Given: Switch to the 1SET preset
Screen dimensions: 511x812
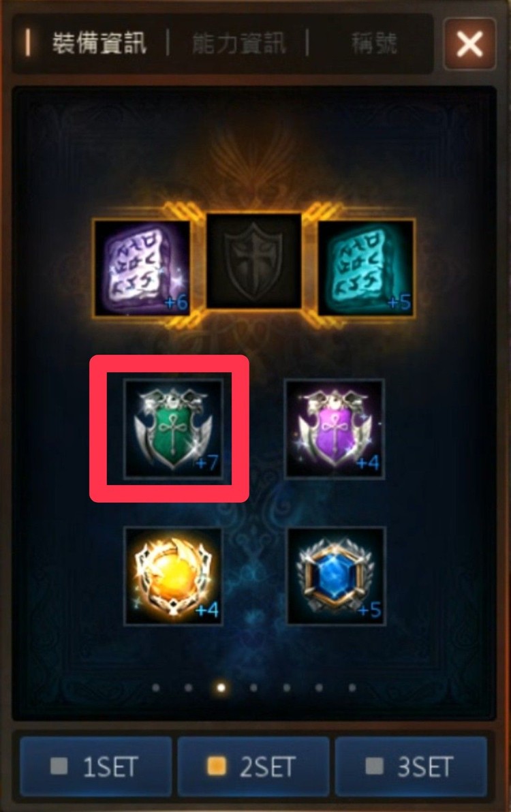Looking at the screenshot, I should tap(96, 766).
